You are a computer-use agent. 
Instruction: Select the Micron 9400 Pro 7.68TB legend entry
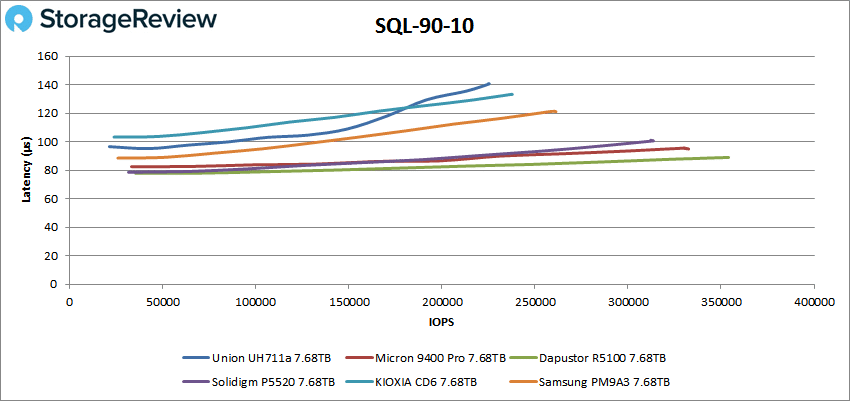426,358
